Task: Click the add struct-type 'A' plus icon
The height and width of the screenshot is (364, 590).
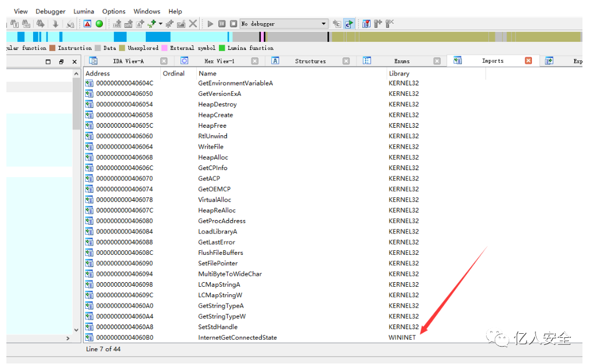Action: pos(141,24)
